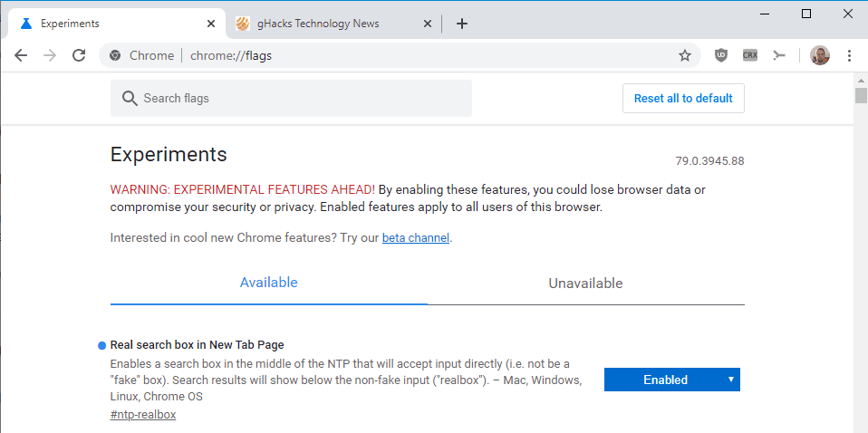Open the uBlock Origin extension icon

coord(721,55)
